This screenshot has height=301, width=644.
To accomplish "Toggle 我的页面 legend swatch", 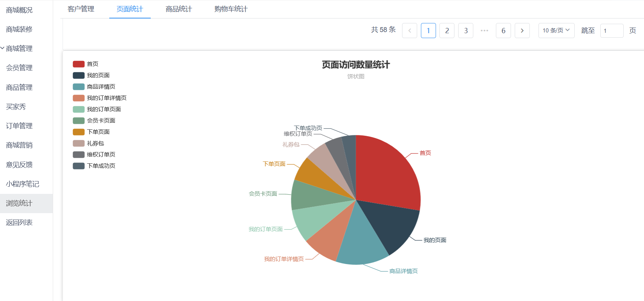I will tap(79, 75).
